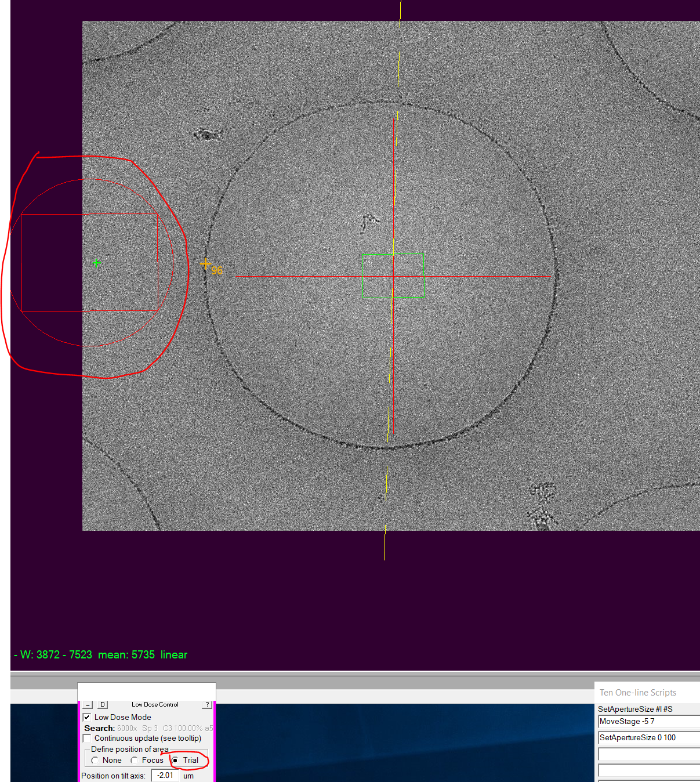Click the Position on tilt axis field
This screenshot has height=782, width=700.
[x=165, y=776]
